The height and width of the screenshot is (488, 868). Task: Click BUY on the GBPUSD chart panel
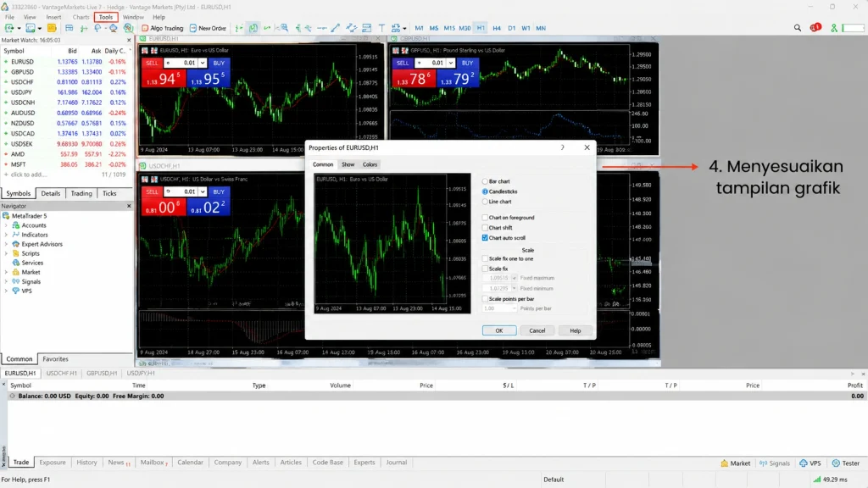[x=467, y=63]
